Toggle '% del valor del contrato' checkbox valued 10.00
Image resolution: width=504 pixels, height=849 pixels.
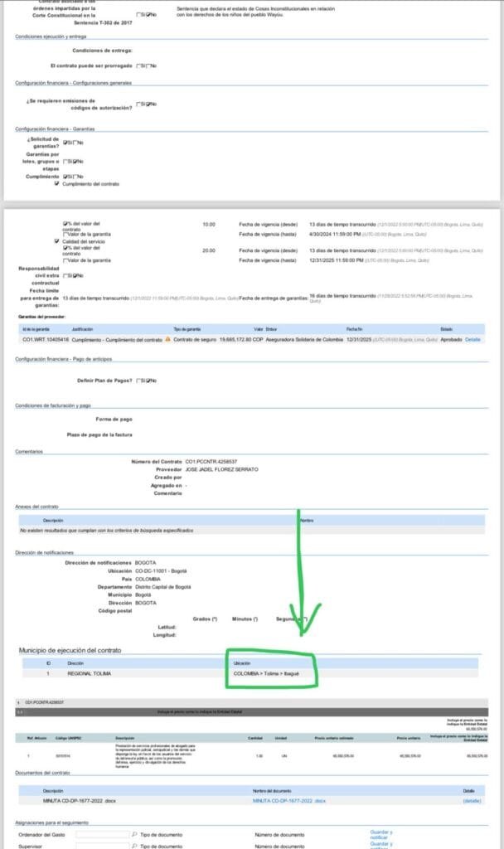click(65, 223)
